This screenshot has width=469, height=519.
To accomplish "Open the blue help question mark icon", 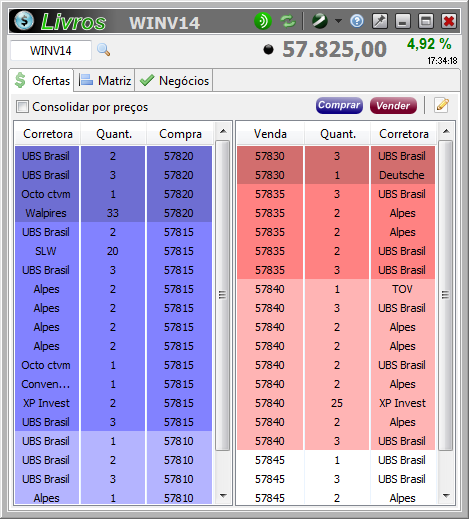I will pyautogui.click(x=357, y=21).
